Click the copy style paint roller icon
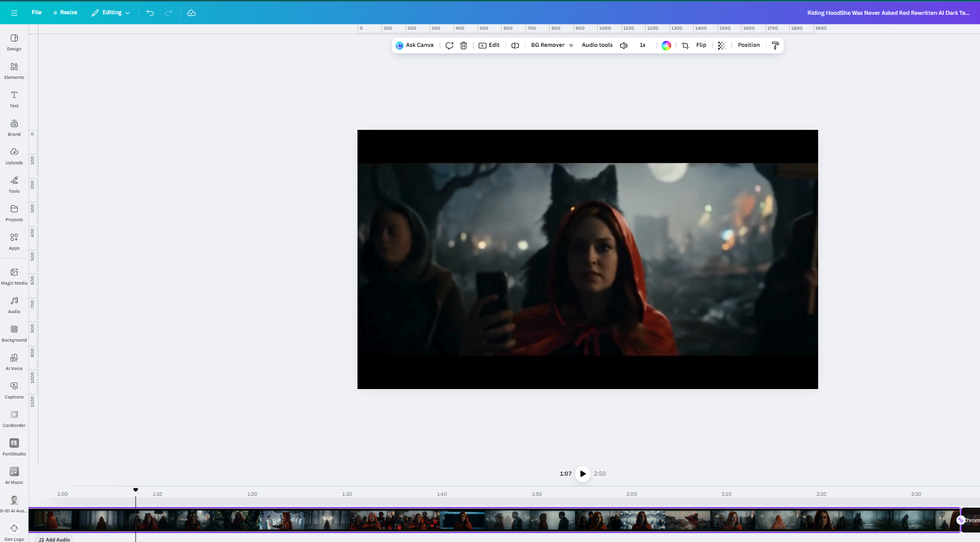Image resolution: width=980 pixels, height=542 pixels. click(775, 46)
